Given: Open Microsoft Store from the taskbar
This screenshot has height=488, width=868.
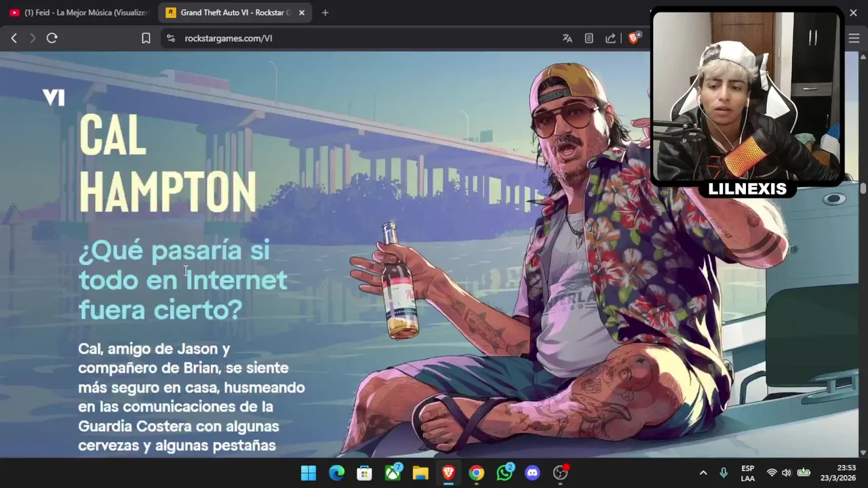Looking at the screenshot, I should (x=364, y=473).
